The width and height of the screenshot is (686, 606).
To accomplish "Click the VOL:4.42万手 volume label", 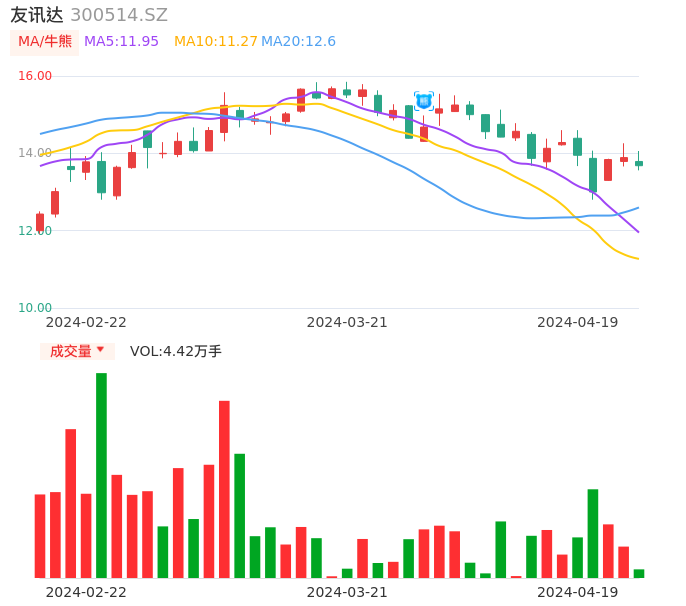I will coord(176,351).
